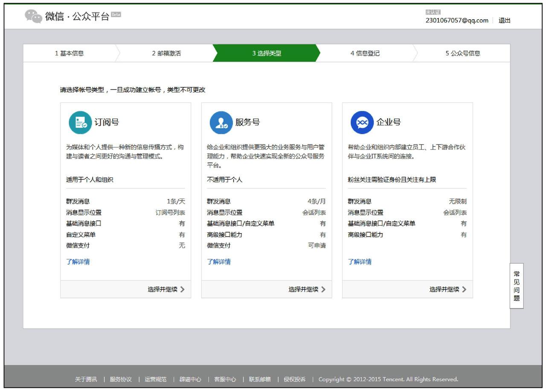The image size is (546, 392).
Task: Click the 订阅号 card heading
Action: [107, 122]
